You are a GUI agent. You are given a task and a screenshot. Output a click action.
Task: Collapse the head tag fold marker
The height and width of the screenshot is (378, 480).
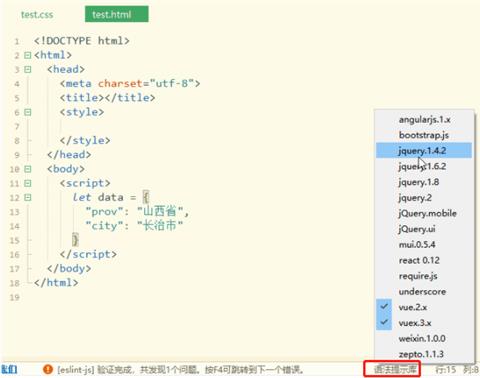[28, 69]
